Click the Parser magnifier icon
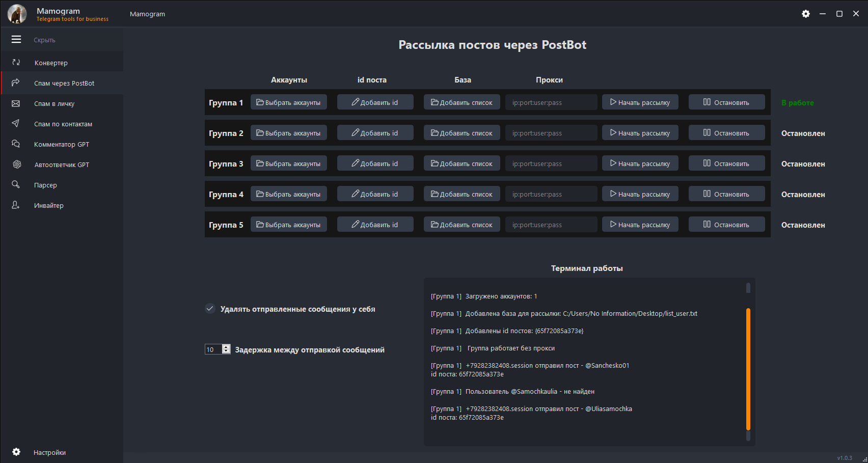This screenshot has height=463, width=868. click(16, 184)
